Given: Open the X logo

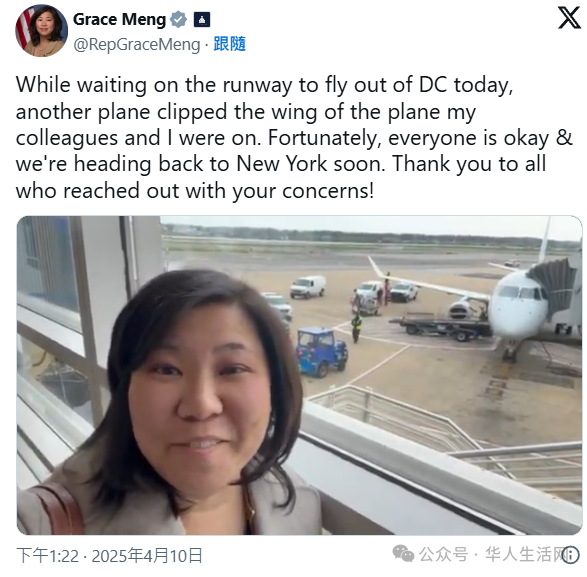Looking at the screenshot, I should (x=569, y=17).
